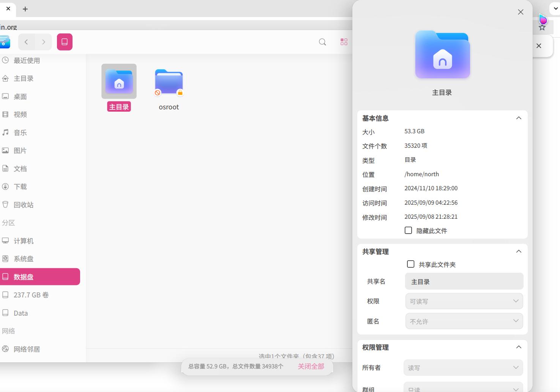Open the 所有者 读写 dropdown
The image size is (560, 392).
[x=463, y=368]
